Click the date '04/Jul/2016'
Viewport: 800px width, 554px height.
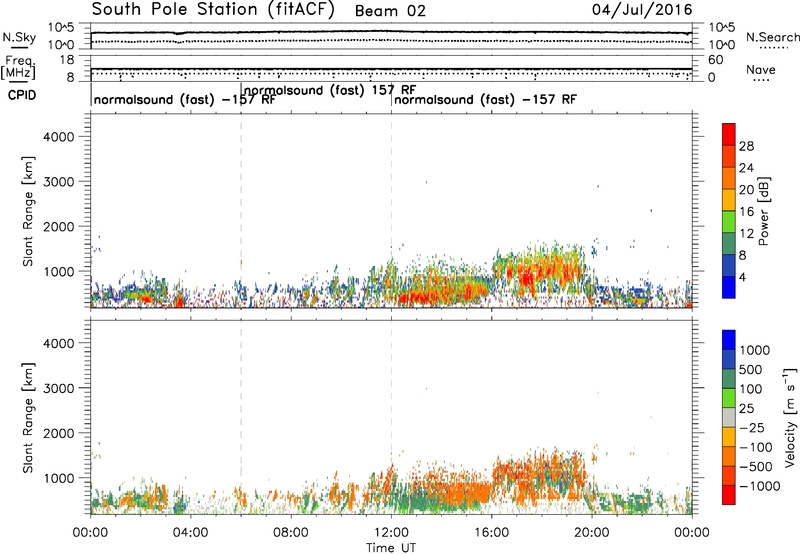pyautogui.click(x=642, y=10)
